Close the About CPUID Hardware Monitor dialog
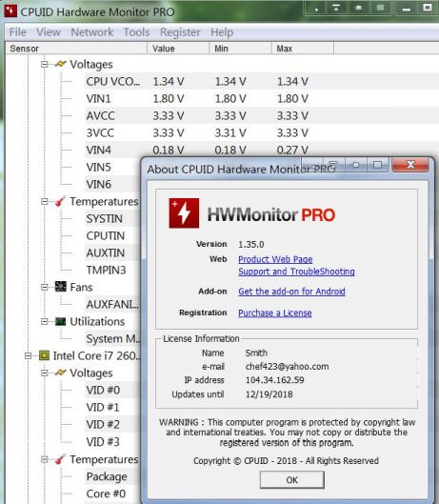Screen dimensions: 439x504 coord(410,165)
